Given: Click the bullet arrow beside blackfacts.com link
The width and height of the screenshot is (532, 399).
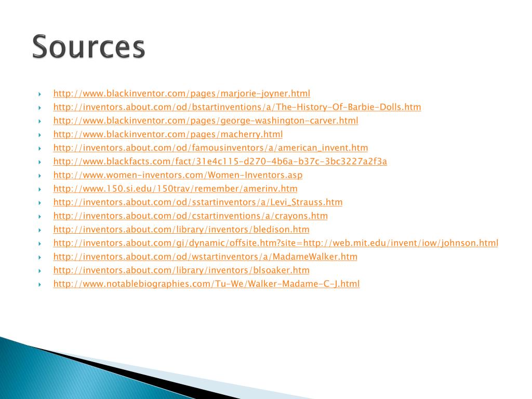Looking at the screenshot, I should 39,162.
